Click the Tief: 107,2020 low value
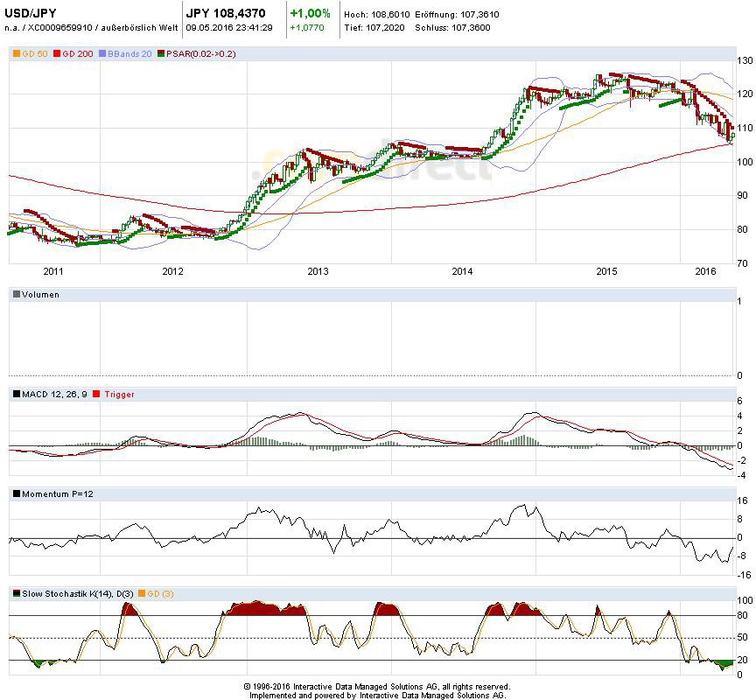 pos(376,27)
